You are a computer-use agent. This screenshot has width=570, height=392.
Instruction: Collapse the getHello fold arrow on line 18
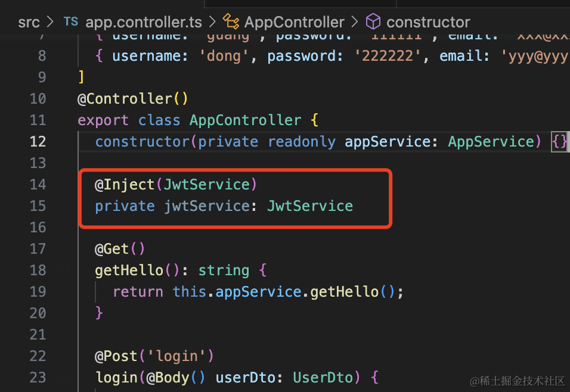click(65, 270)
